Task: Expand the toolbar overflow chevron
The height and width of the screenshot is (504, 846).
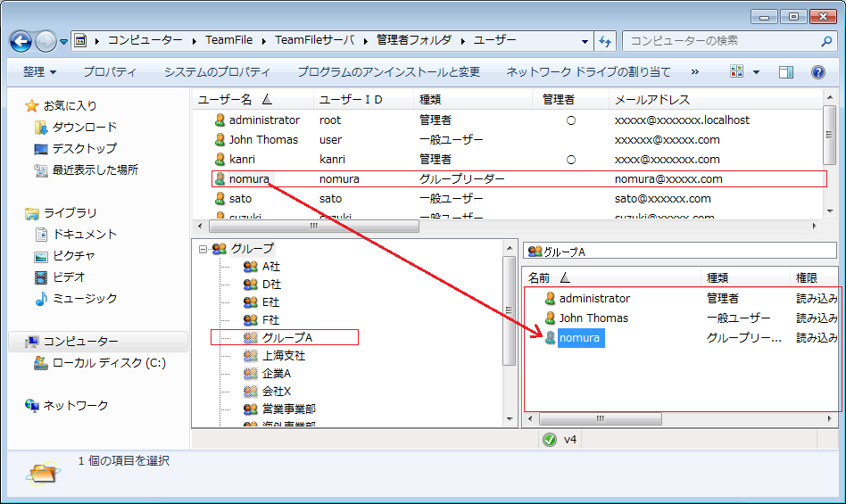Action: pos(695,72)
